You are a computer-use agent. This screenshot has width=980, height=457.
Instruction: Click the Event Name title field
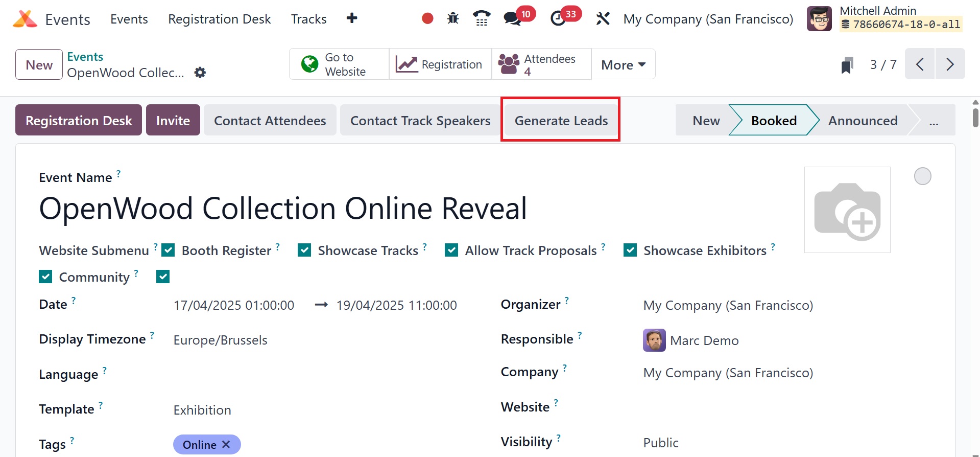[x=283, y=209]
